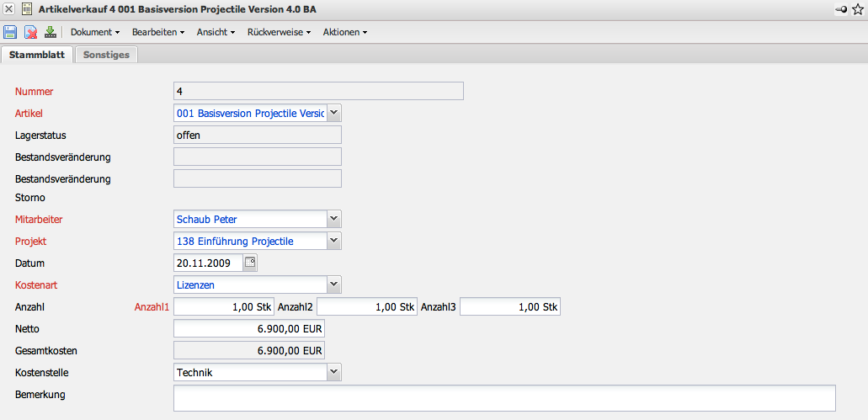868x420 pixels.
Task: Click the green arrow download icon
Action: point(50,32)
